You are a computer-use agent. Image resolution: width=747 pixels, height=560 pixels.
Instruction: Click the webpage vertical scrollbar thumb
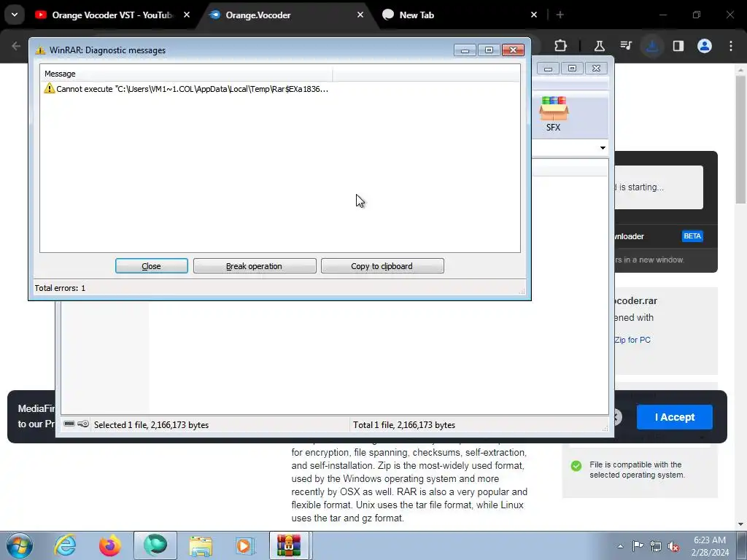pos(740,139)
